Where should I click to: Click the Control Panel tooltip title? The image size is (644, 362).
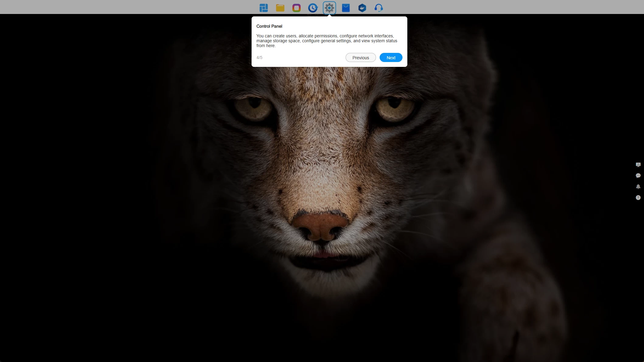point(269,26)
